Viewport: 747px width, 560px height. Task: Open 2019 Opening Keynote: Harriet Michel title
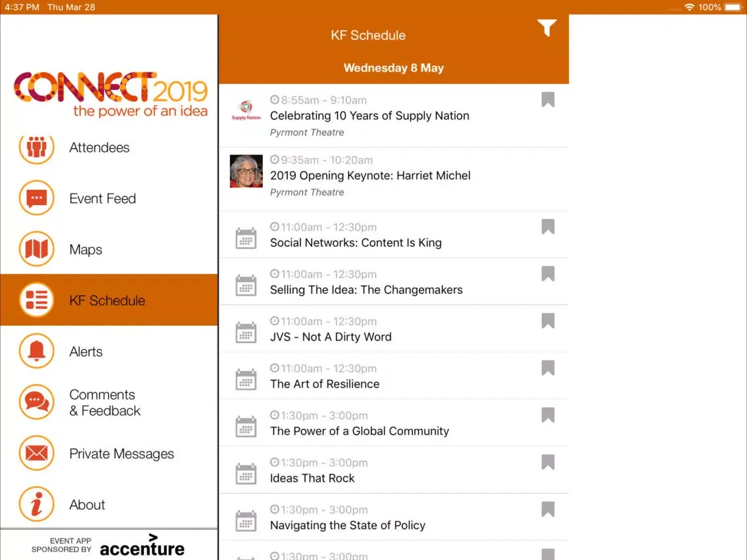tap(370, 175)
